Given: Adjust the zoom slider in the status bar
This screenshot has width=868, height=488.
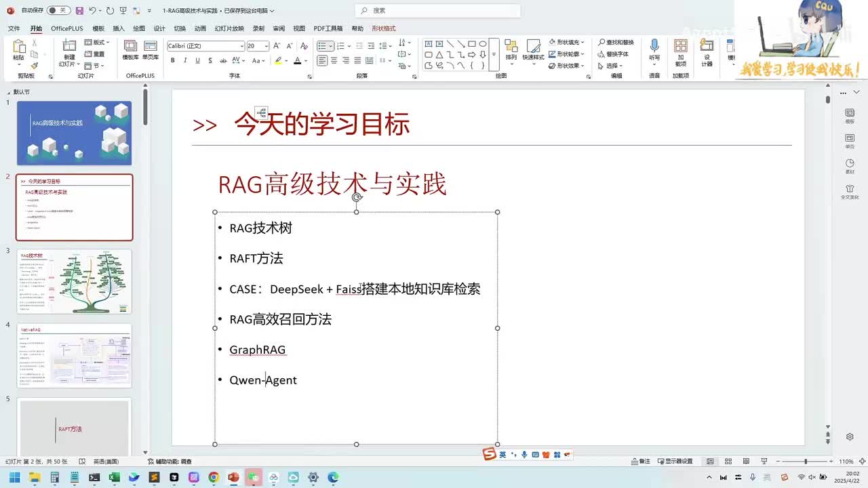Looking at the screenshot, I should click(805, 461).
